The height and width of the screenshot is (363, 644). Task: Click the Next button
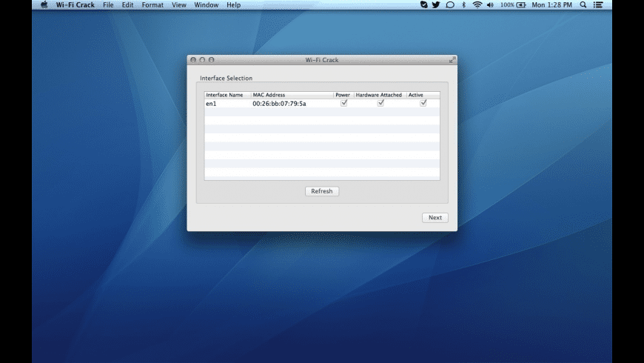point(435,218)
